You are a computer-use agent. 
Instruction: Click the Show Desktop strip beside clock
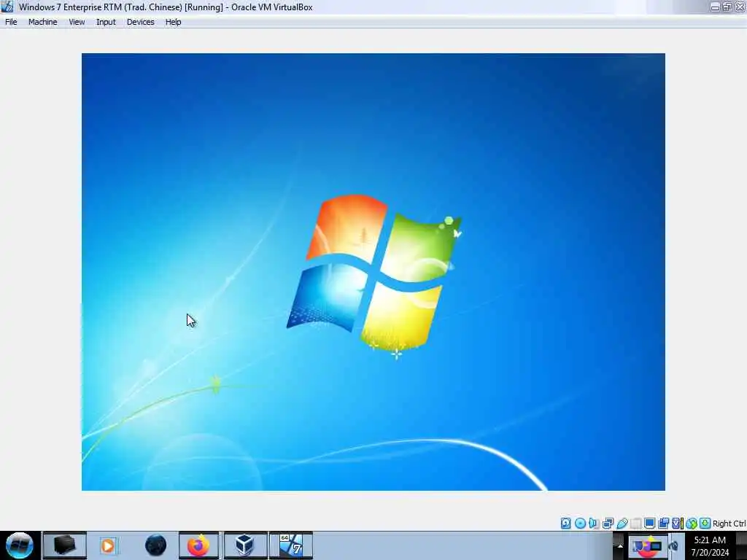pyautogui.click(x=741, y=545)
